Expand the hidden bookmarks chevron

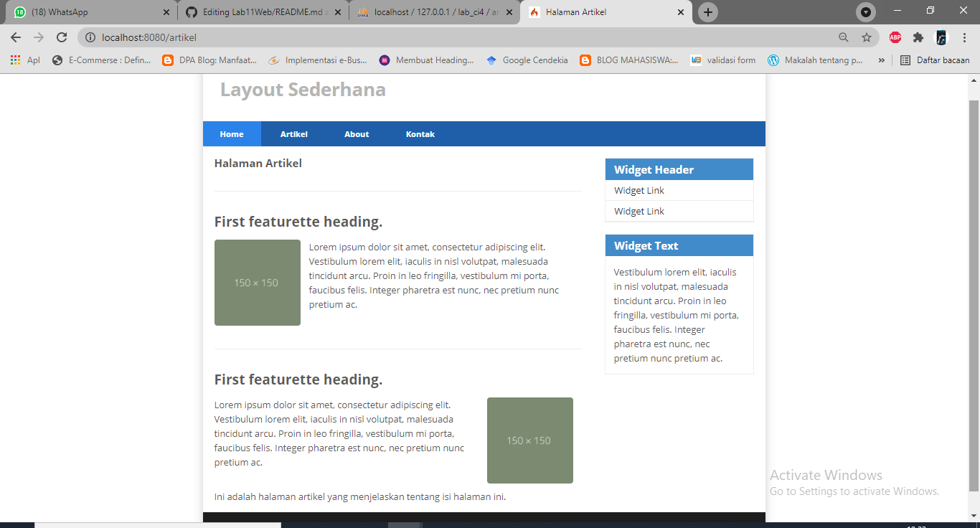click(881, 60)
